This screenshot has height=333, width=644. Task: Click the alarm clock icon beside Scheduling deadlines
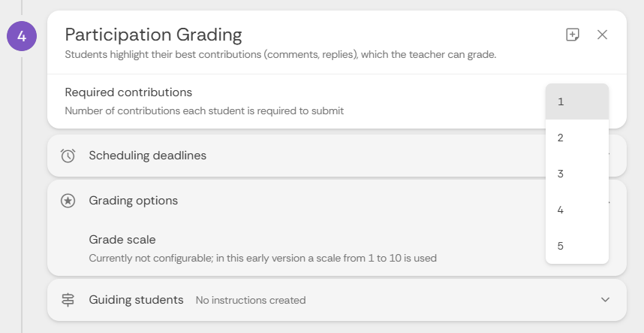point(68,156)
